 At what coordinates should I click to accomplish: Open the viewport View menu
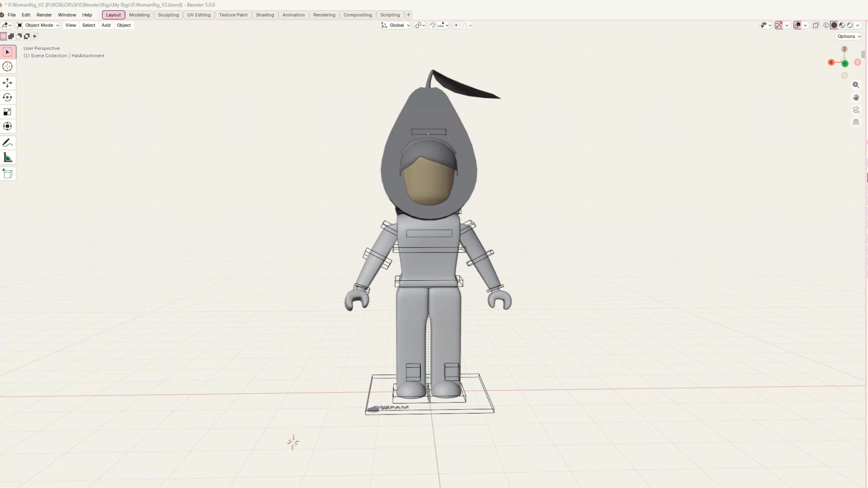pyautogui.click(x=71, y=25)
